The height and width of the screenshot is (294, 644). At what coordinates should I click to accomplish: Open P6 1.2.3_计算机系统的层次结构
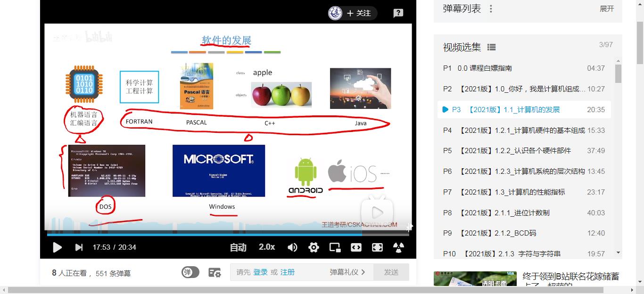pyautogui.click(x=524, y=171)
